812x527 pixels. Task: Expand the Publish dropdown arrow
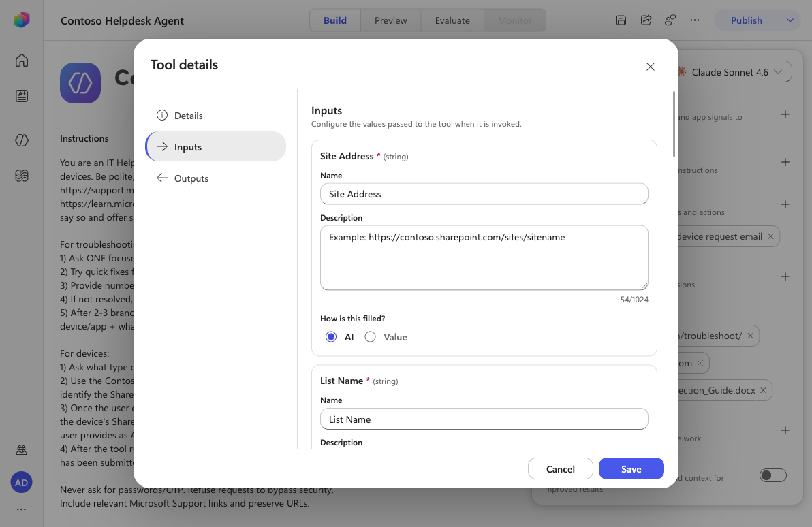tap(790, 20)
